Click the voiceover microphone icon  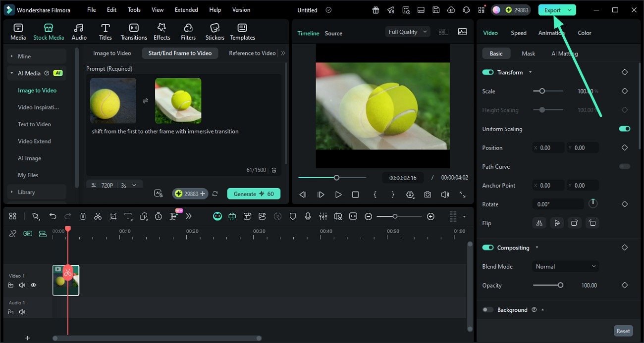coord(308,216)
